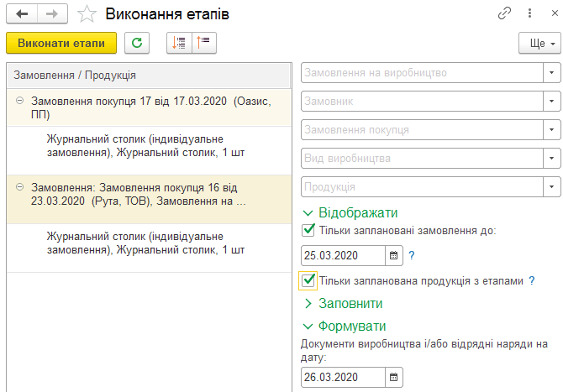Select Журнальний столик row under Оазис order

149,150
